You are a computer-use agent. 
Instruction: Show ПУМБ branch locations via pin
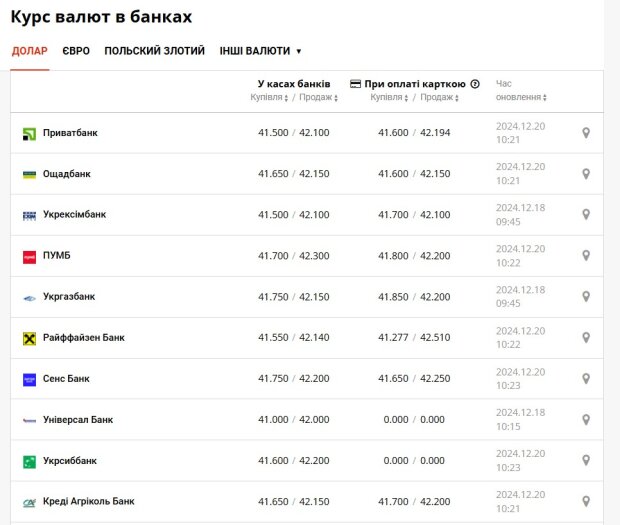(586, 256)
